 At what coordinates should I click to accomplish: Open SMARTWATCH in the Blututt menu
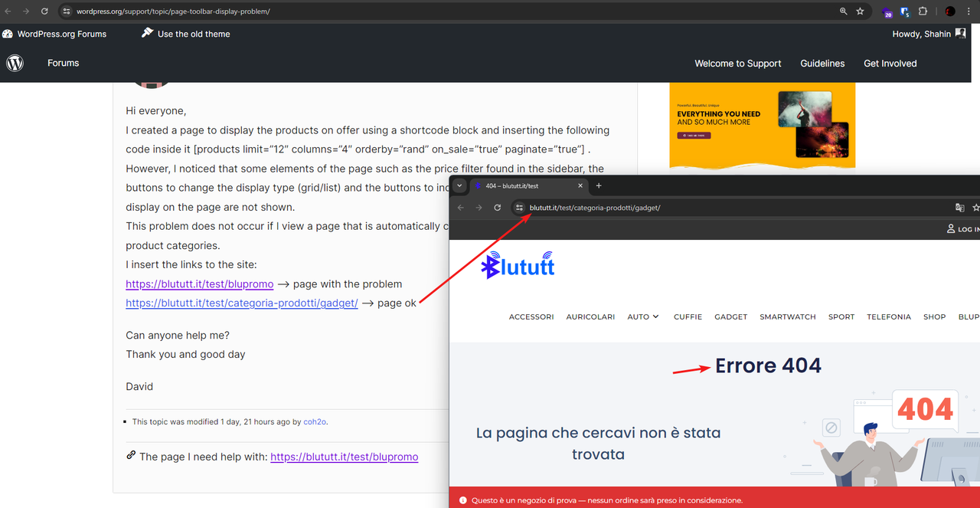tap(788, 316)
